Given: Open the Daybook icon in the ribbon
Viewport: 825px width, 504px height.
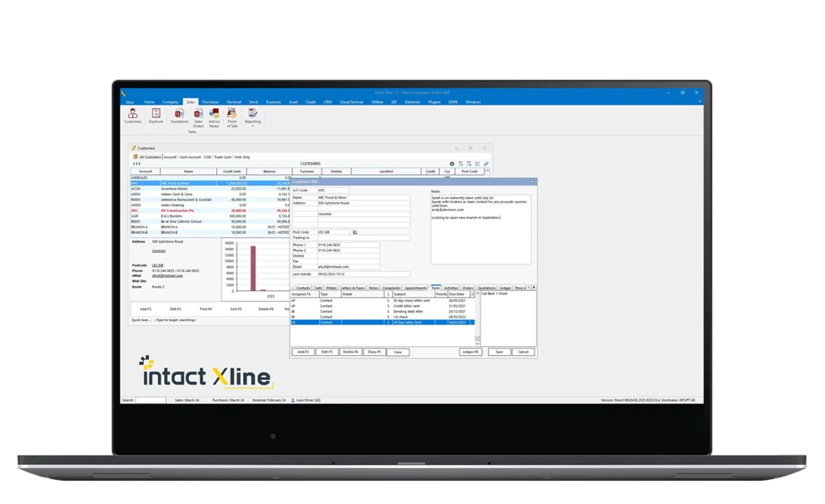Looking at the screenshot, I should coord(156,116).
